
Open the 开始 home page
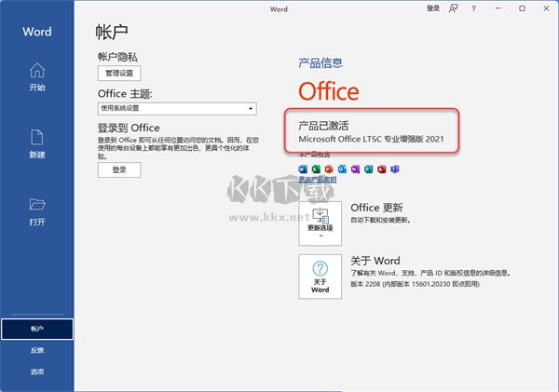click(x=37, y=77)
